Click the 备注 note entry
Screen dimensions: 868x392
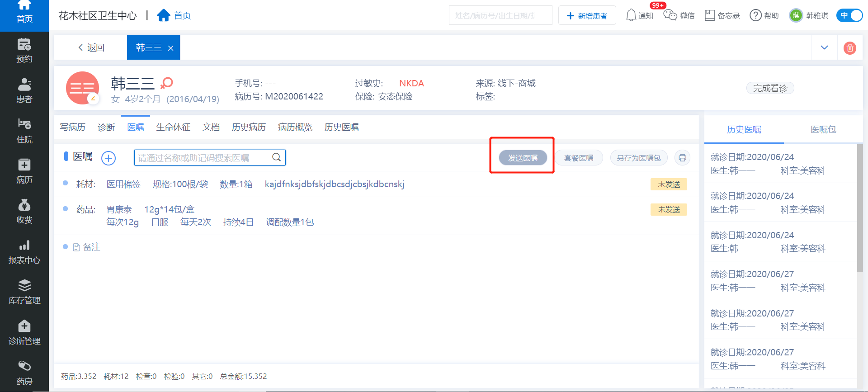(86, 247)
